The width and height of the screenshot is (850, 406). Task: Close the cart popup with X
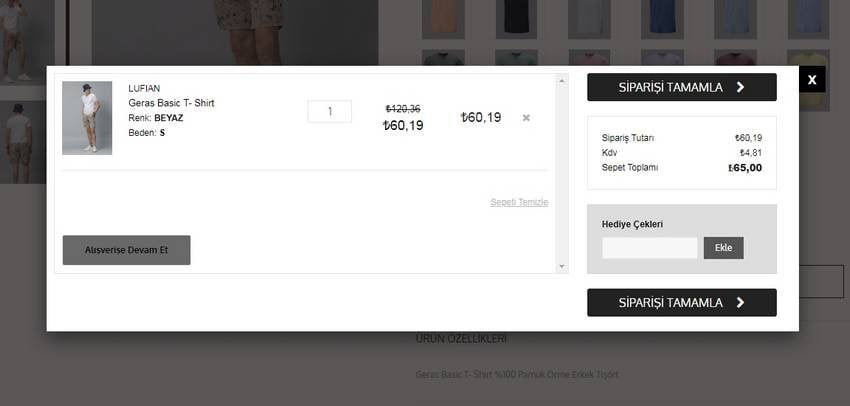point(812,79)
